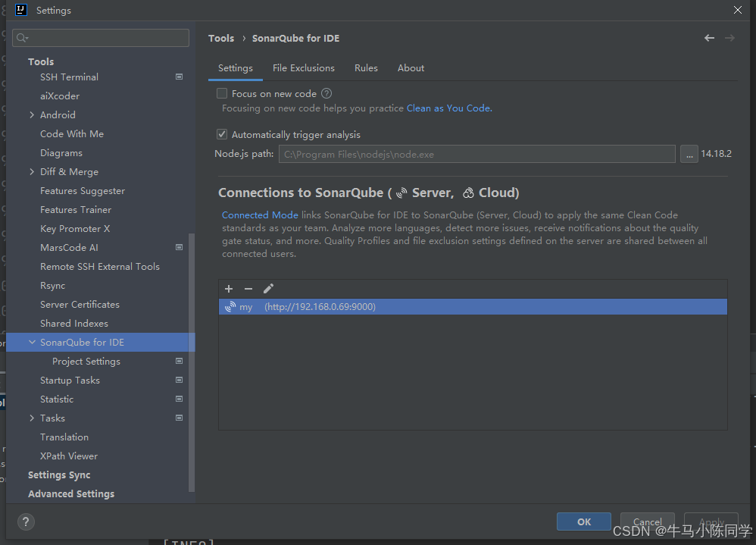Select SSH Terminal in settings tree
Viewport: 756px width, 545px height.
coord(69,77)
